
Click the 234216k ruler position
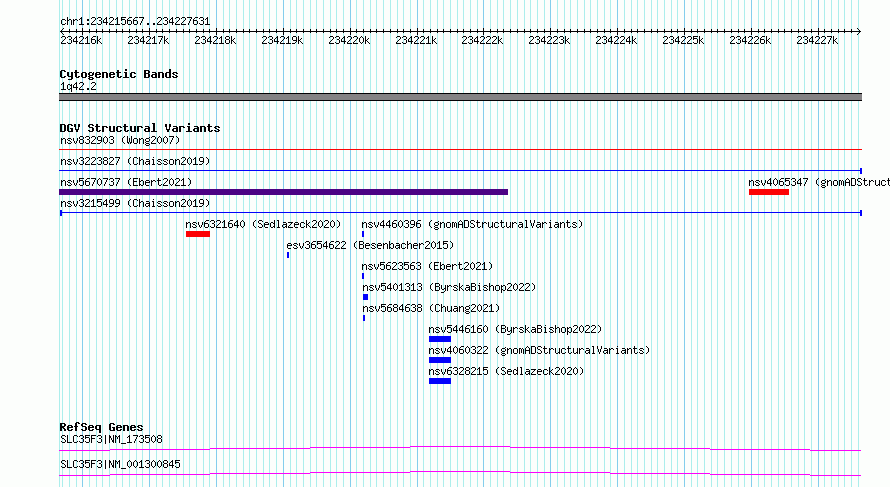pyautogui.click(x=81, y=40)
